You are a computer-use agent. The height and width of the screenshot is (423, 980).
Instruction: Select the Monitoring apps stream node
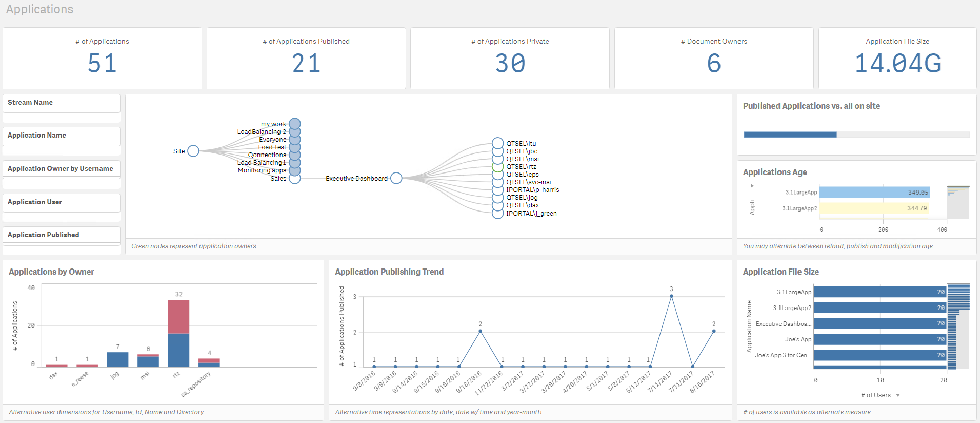295,170
